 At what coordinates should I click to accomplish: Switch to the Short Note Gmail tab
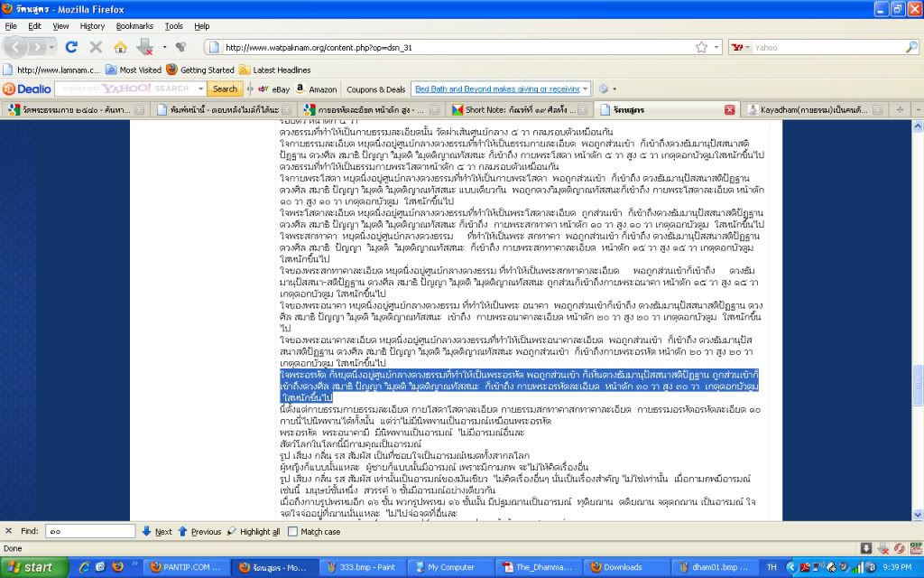(x=521, y=109)
